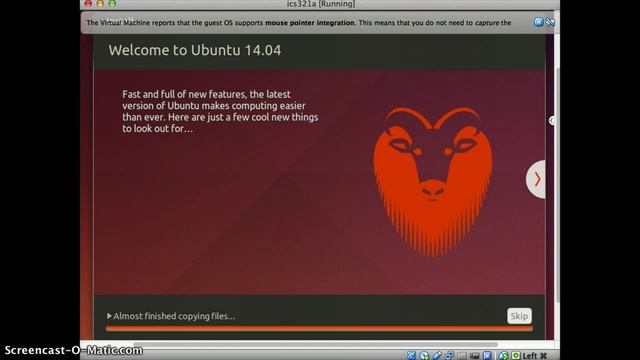Click the 'Left ⌘' host key label
This screenshot has height=360, width=640.
coord(535,356)
